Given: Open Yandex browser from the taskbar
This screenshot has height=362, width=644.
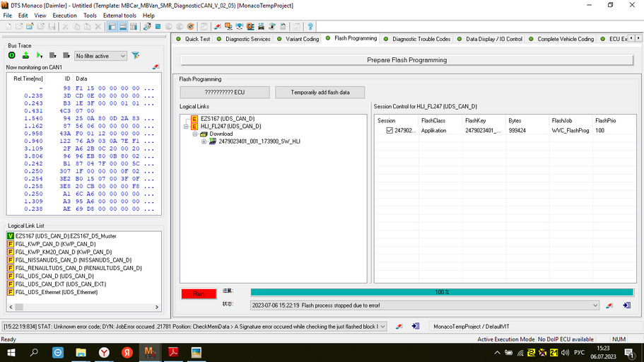Looking at the screenshot, I should [x=105, y=353].
